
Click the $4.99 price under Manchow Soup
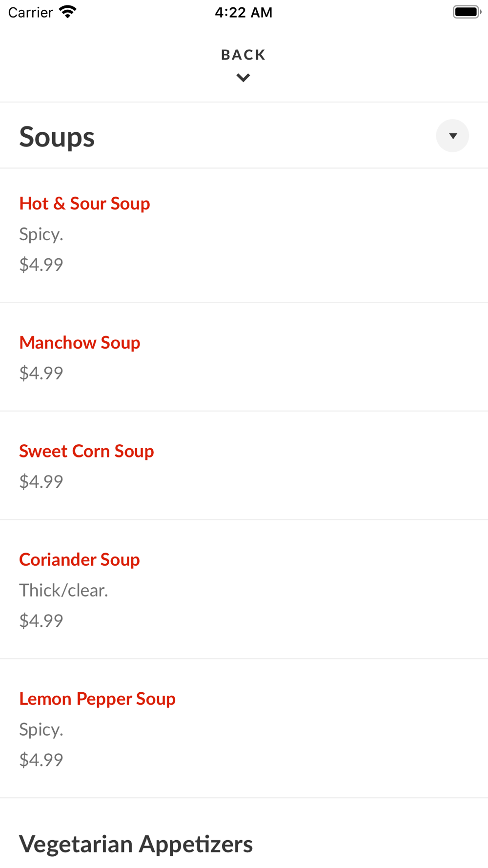[x=41, y=373]
